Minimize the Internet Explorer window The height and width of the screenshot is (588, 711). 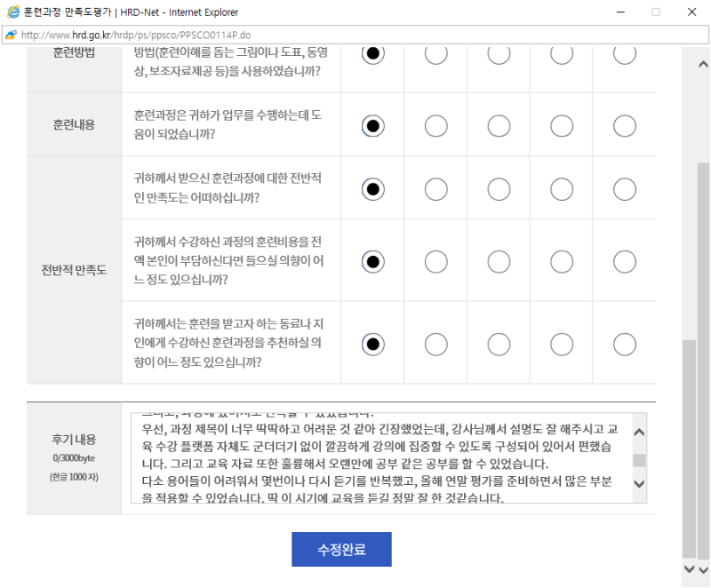620,12
